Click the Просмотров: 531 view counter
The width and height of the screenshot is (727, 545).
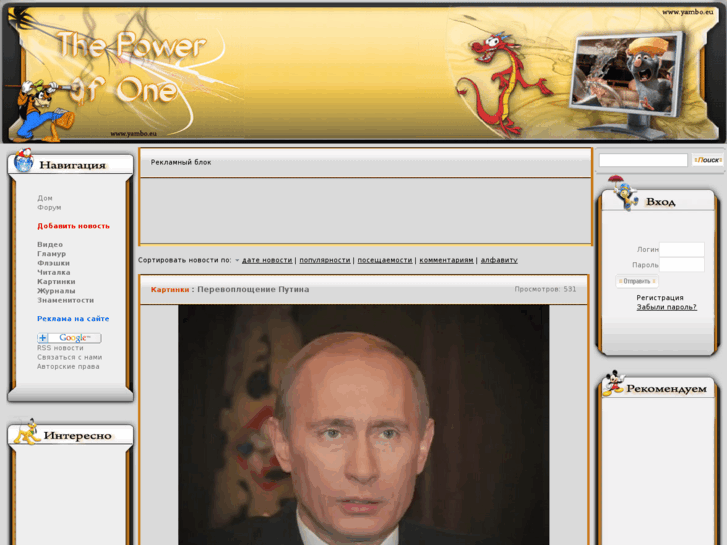pyautogui.click(x=545, y=289)
